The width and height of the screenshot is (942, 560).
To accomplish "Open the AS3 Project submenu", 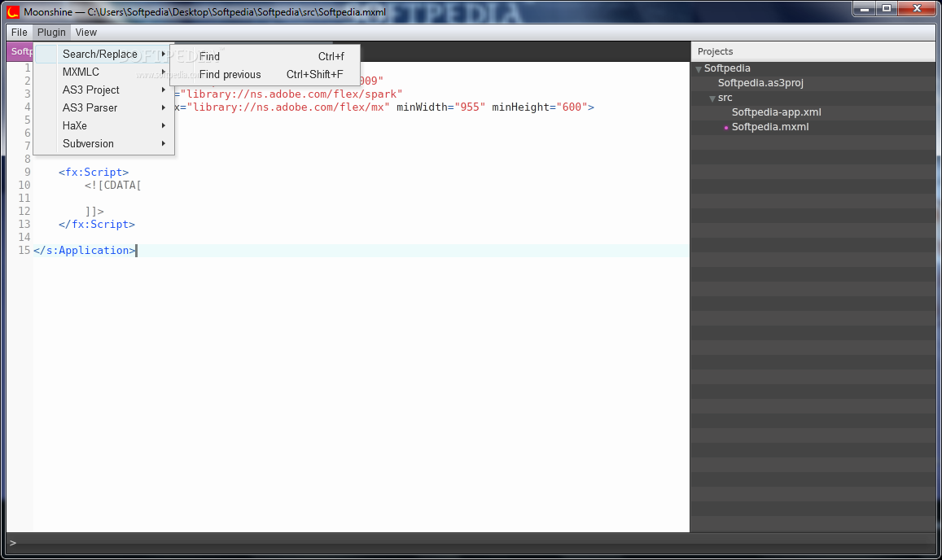I will click(104, 90).
